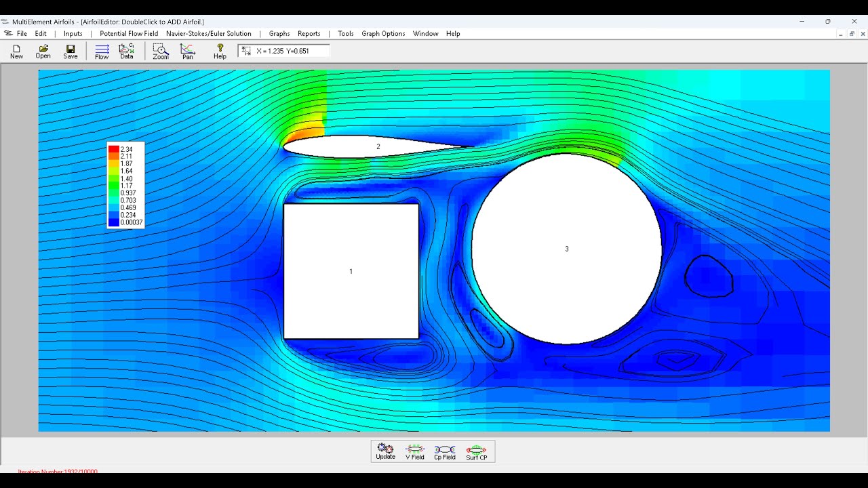Show the Surf CP plot
Screen dimensions: 868x488
pyautogui.click(x=477, y=452)
